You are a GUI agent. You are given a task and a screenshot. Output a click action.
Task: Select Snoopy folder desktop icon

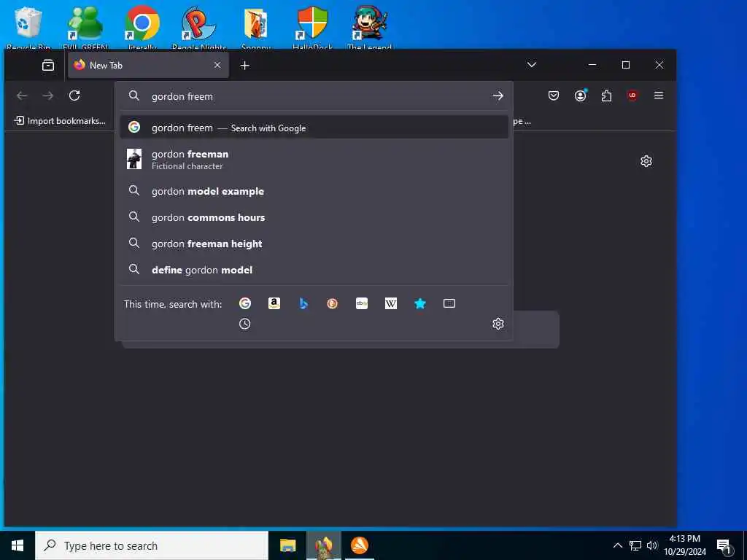pyautogui.click(x=256, y=27)
